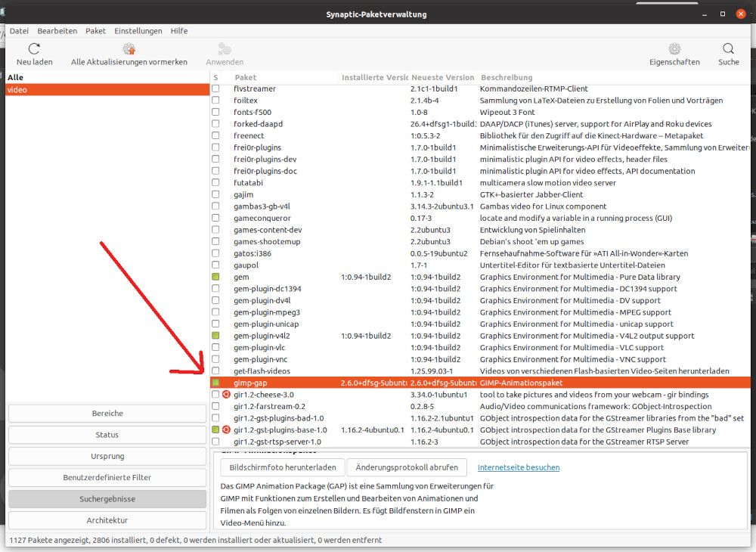Open Eigenschaften via its gear icon
756x552 pixels.
coord(674,48)
